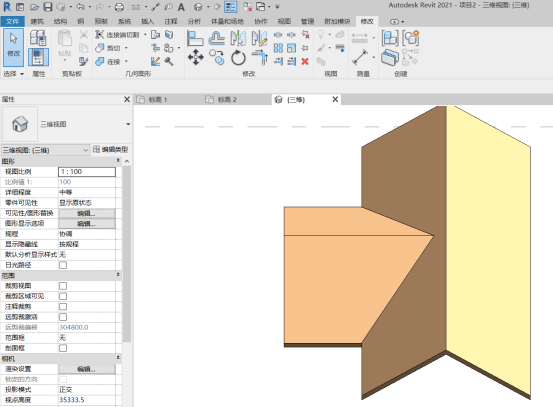Activate the Copy tool
Image resolution: width=553 pixels, height=407 pixels.
217,57
